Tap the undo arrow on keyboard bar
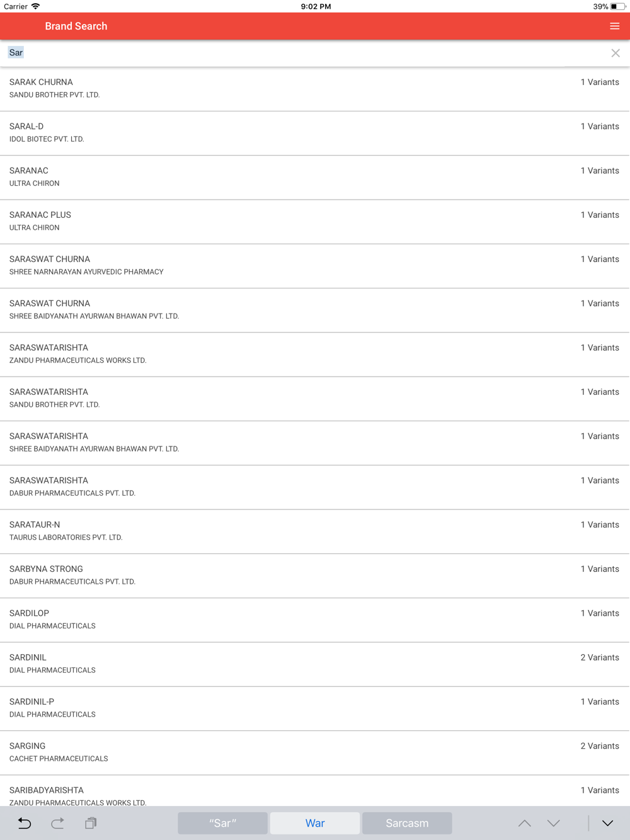630x840 pixels. tap(25, 823)
